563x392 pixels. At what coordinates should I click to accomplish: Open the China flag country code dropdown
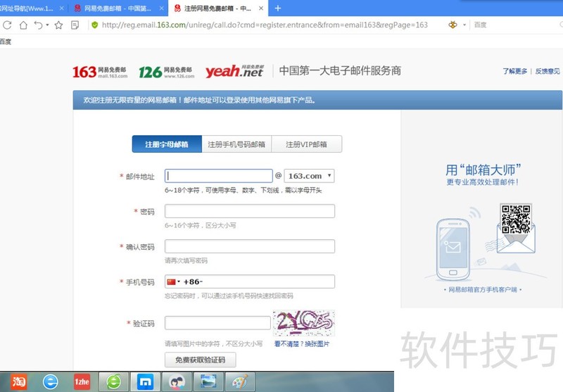[x=173, y=282]
